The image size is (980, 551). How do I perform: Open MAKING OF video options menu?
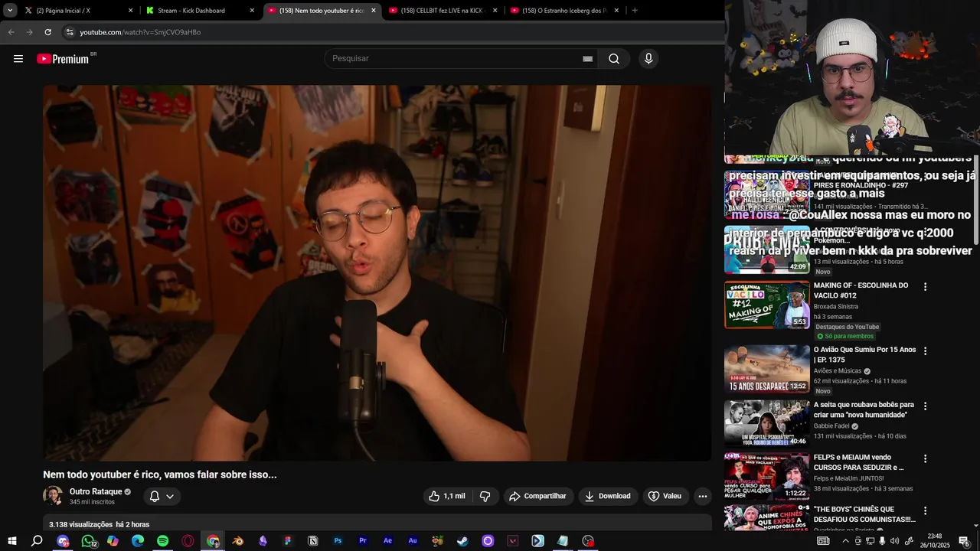(x=925, y=287)
